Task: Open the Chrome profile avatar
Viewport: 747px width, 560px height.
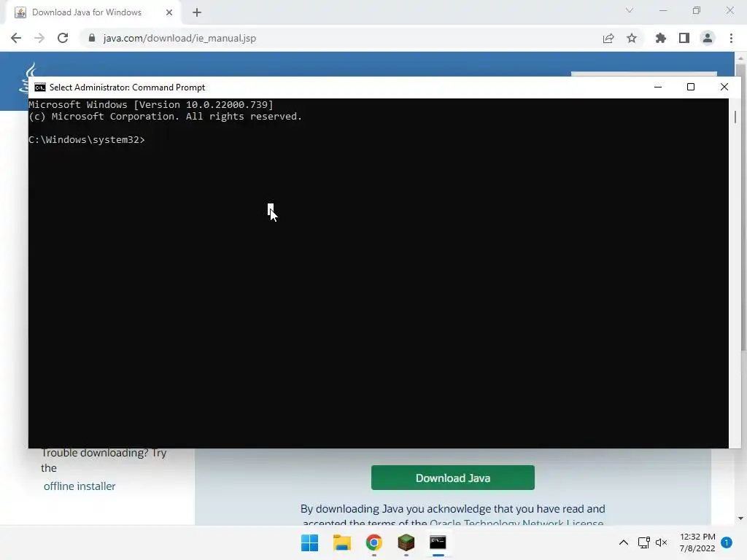Action: [708, 38]
